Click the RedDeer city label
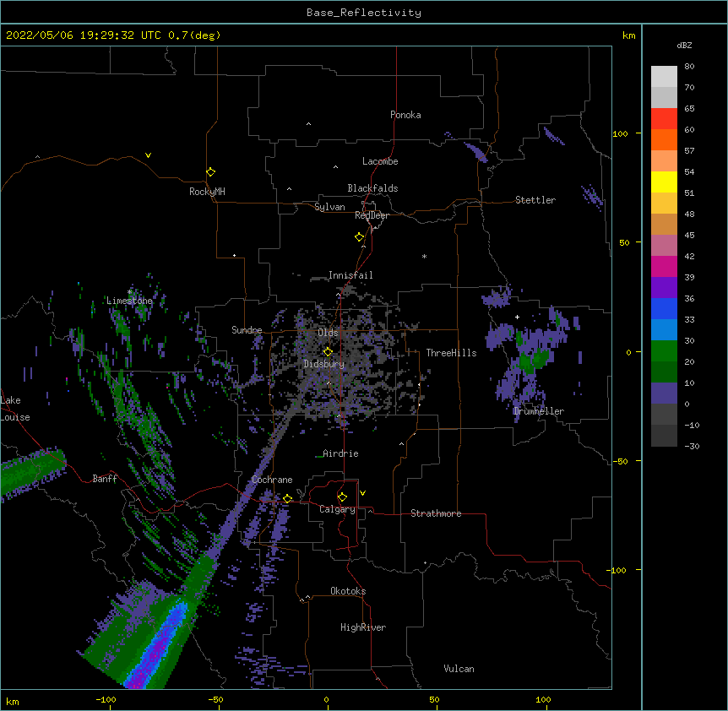This screenshot has width=728, height=711. 372,215
